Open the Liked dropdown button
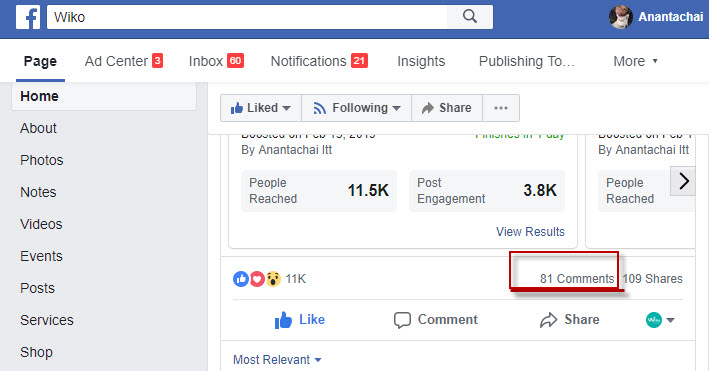Image resolution: width=709 pixels, height=371 pixels. click(x=261, y=108)
